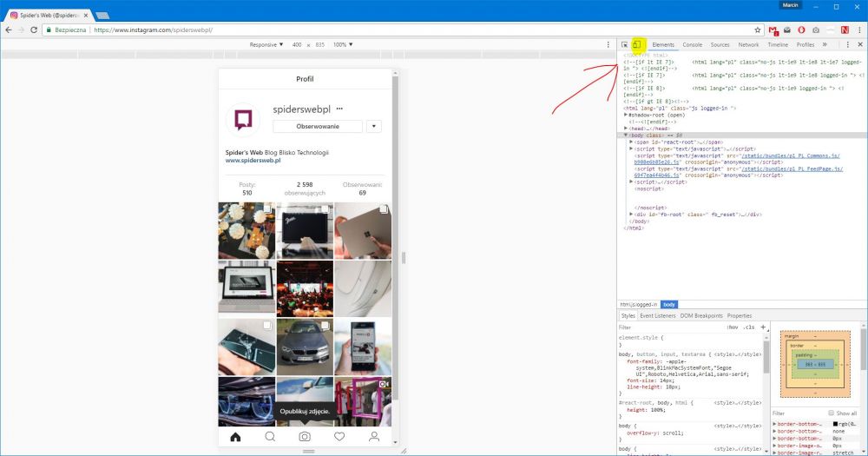The width and height of the screenshot is (868, 456).
Task: Open the www.spidersweb.pl link
Action: (253, 161)
